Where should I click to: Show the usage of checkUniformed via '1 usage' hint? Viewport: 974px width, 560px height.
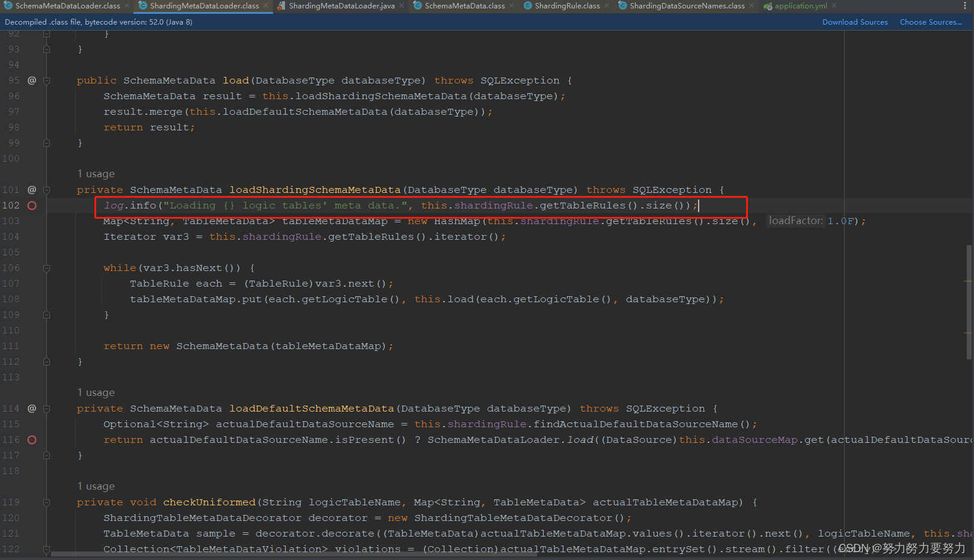coord(96,486)
